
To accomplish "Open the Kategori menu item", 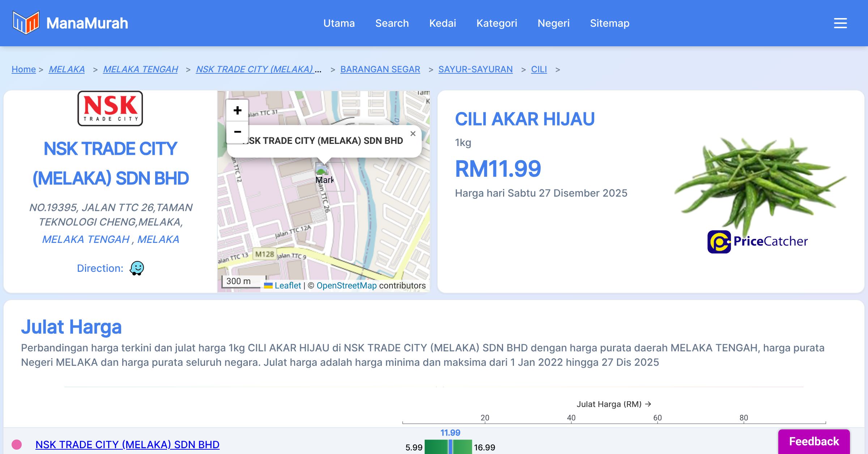I will (x=497, y=23).
